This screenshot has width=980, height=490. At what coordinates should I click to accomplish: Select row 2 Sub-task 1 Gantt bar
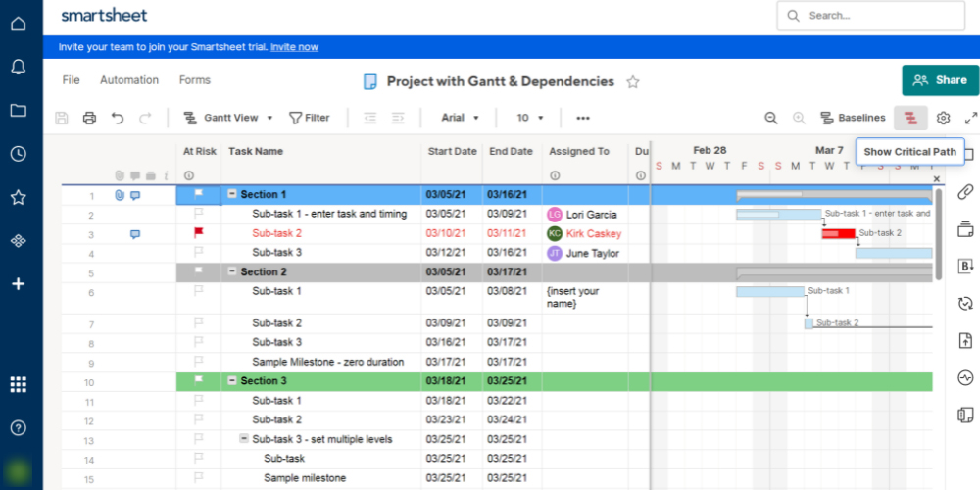(779, 215)
